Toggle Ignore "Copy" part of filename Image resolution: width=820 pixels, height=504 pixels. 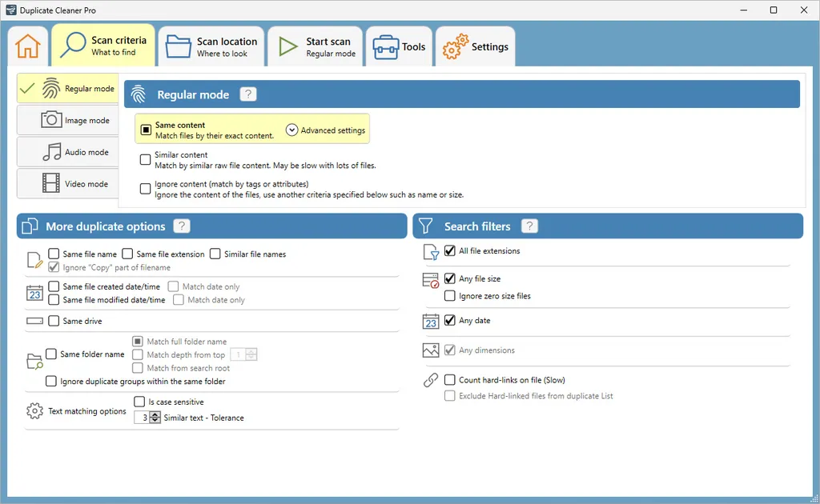[54, 267]
